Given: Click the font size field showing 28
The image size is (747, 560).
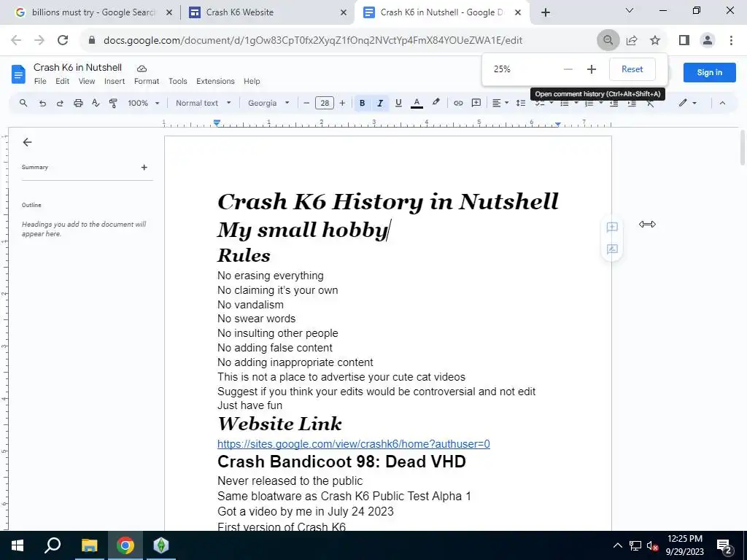Looking at the screenshot, I should click(x=325, y=103).
